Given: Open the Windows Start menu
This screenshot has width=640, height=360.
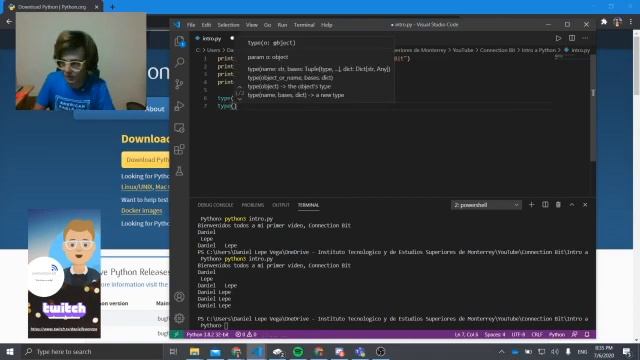Looking at the screenshot, I should click(10, 351).
